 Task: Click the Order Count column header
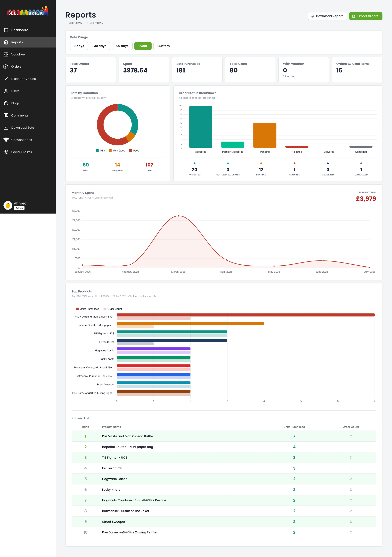point(351,427)
